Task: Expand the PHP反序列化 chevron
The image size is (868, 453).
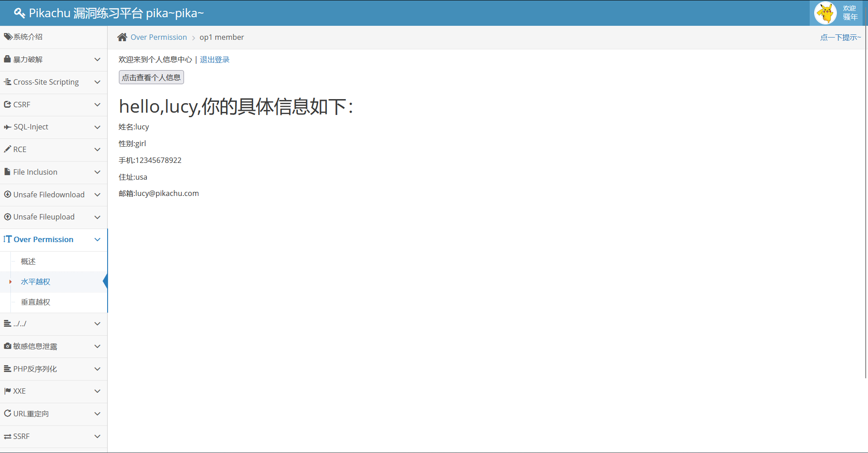Action: coord(97,369)
